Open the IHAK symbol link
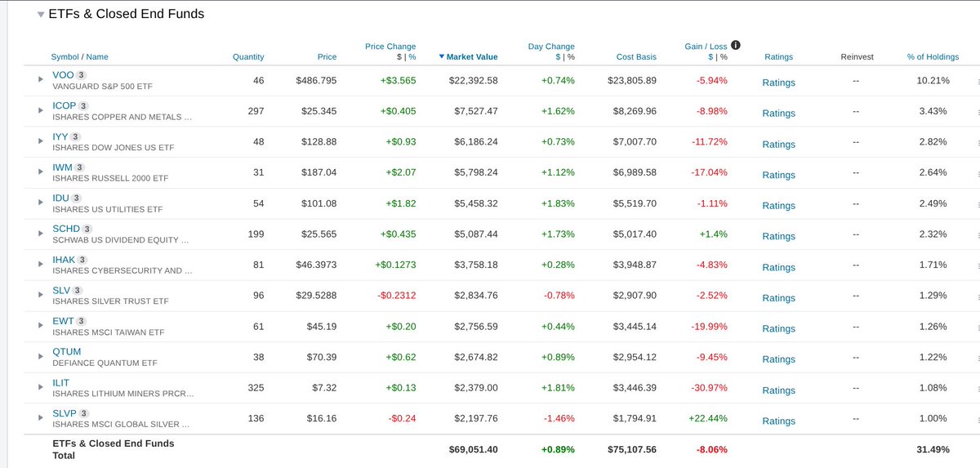This screenshot has width=980, height=468. point(65,260)
